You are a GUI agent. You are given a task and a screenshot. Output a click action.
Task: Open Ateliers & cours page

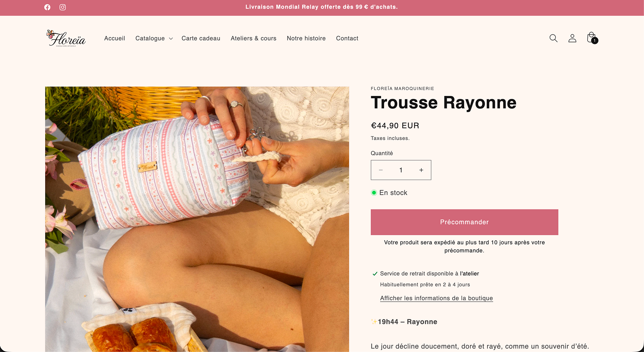pos(254,38)
